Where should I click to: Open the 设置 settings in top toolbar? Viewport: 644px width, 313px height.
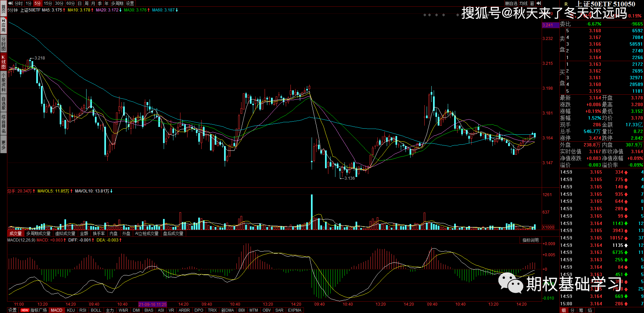(x=130, y=3)
